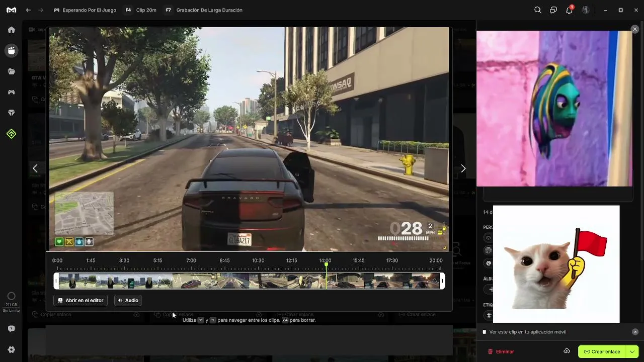The image size is (644, 362).
Task: Open the folders section in the sidebar
Action: point(11,71)
